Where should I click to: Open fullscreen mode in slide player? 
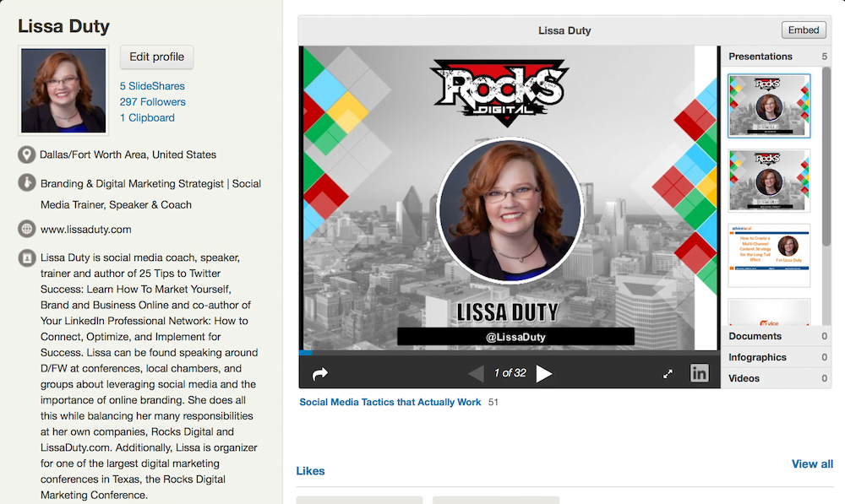click(668, 374)
